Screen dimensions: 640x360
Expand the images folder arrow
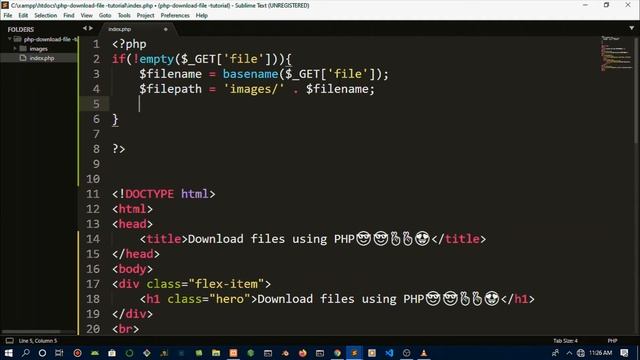click(15, 49)
